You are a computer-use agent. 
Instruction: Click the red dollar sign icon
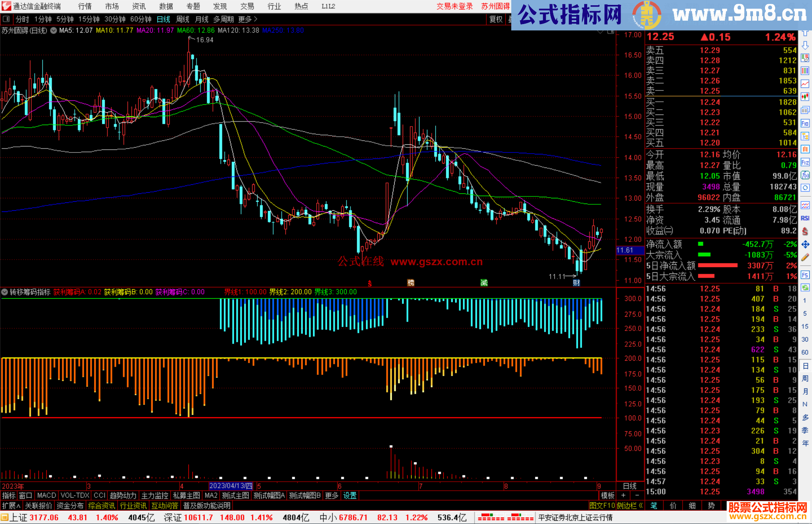(x=805, y=231)
